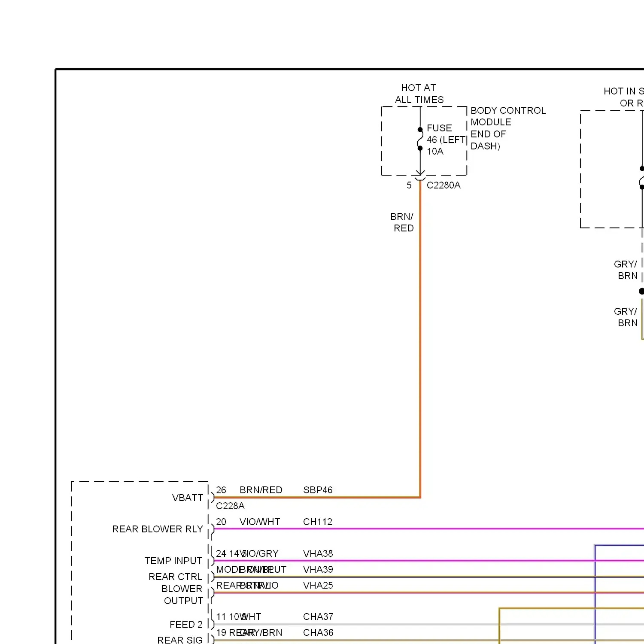The width and height of the screenshot is (644, 644).
Task: Click pin number 5 at C2280A
Action: pos(409,185)
